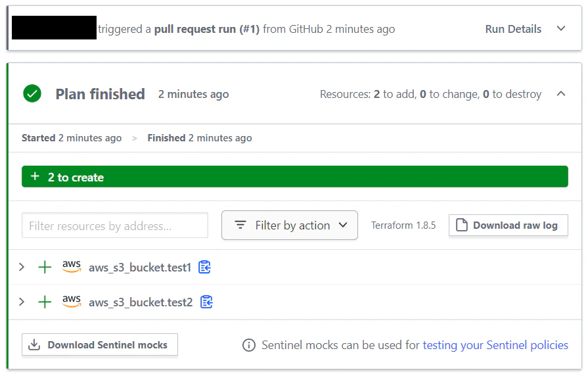Click the copy address icon beside aws_s3_bucket.test2
This screenshot has height=376, width=588.
click(206, 302)
